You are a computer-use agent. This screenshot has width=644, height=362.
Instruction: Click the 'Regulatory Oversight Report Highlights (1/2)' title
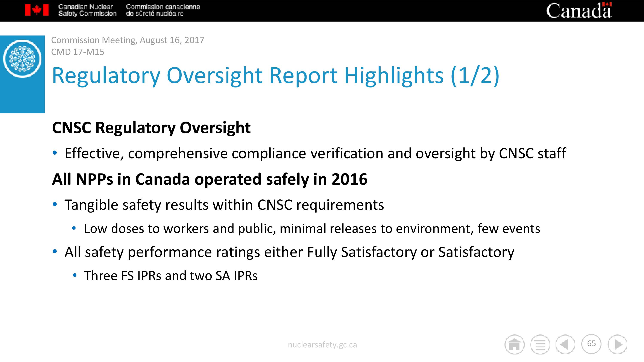coord(275,75)
